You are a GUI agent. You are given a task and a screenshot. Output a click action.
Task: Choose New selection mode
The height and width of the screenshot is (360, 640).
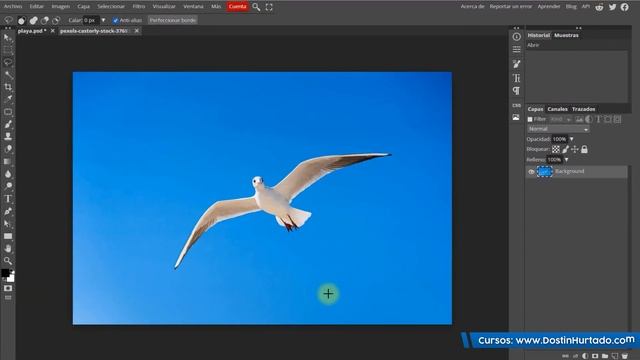coord(21,20)
